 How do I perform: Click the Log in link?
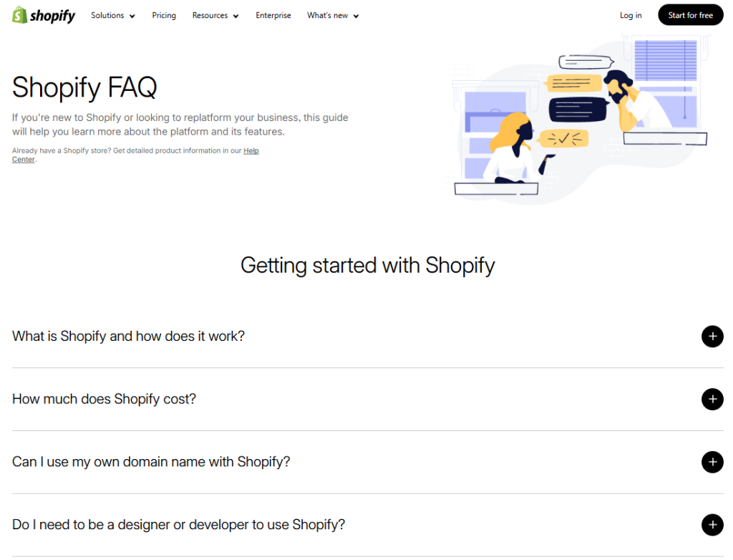point(631,15)
